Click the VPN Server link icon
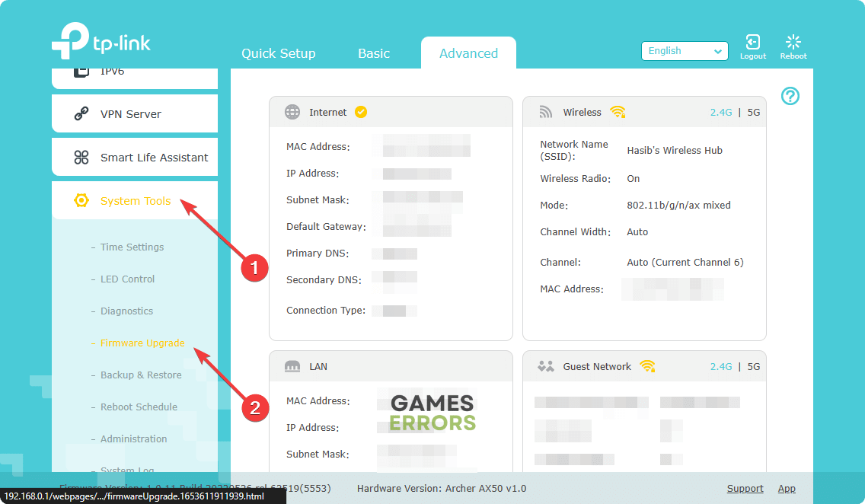865x504 pixels. (x=81, y=113)
